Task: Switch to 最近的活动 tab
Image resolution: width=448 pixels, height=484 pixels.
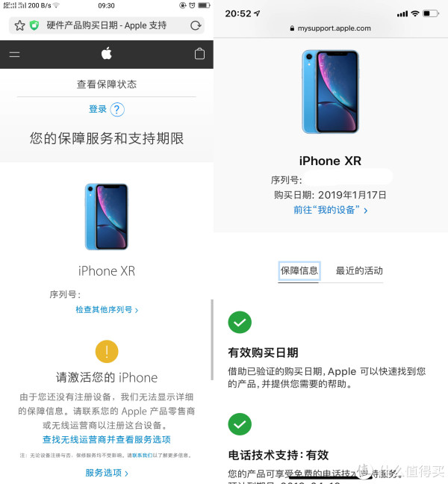Action: point(359,270)
